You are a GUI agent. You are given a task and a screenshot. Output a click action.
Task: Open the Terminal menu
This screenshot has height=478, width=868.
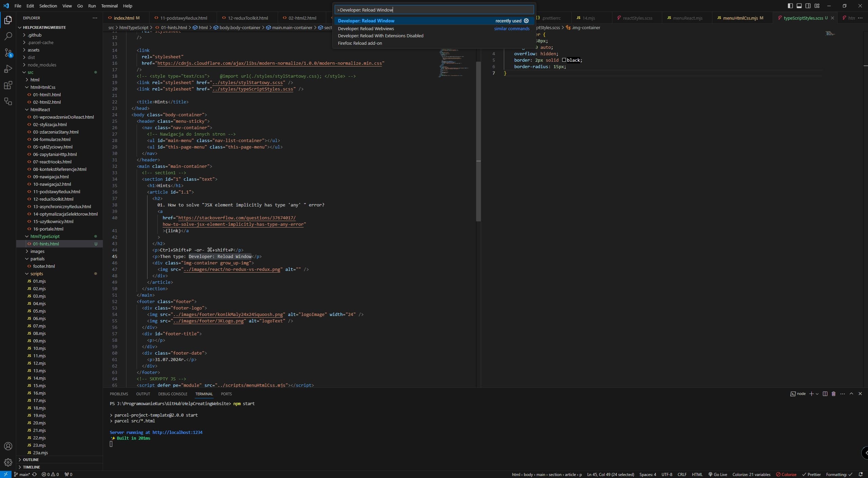pyautogui.click(x=109, y=6)
